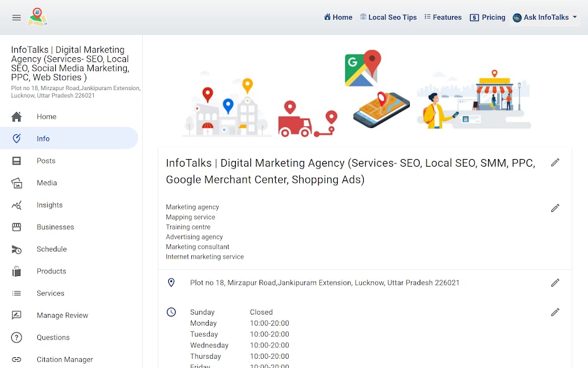Screen dimensions: 588x368
Task: Click the clock hours icon
Action: click(x=171, y=312)
